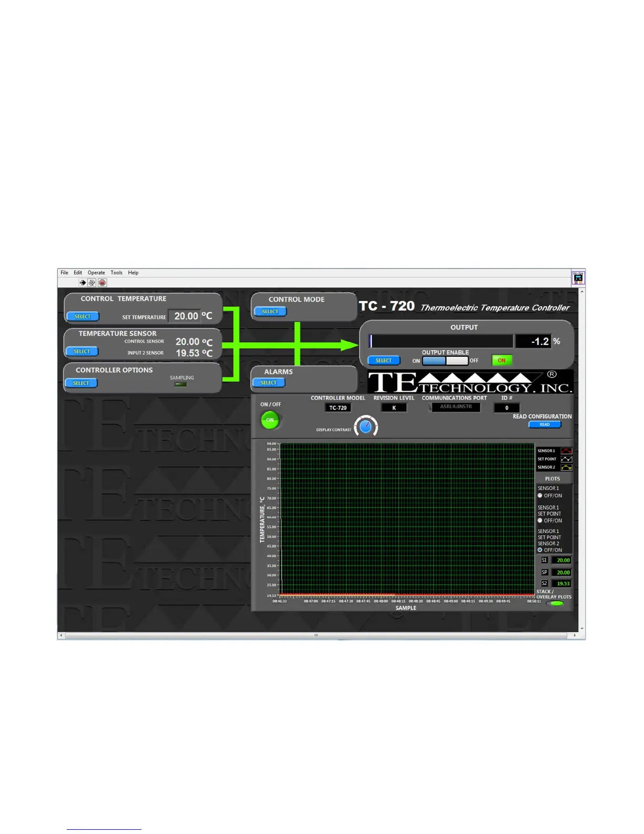This screenshot has width=644, height=834.
Task: Click the scroll left arrow at bottom
Action: (61, 636)
